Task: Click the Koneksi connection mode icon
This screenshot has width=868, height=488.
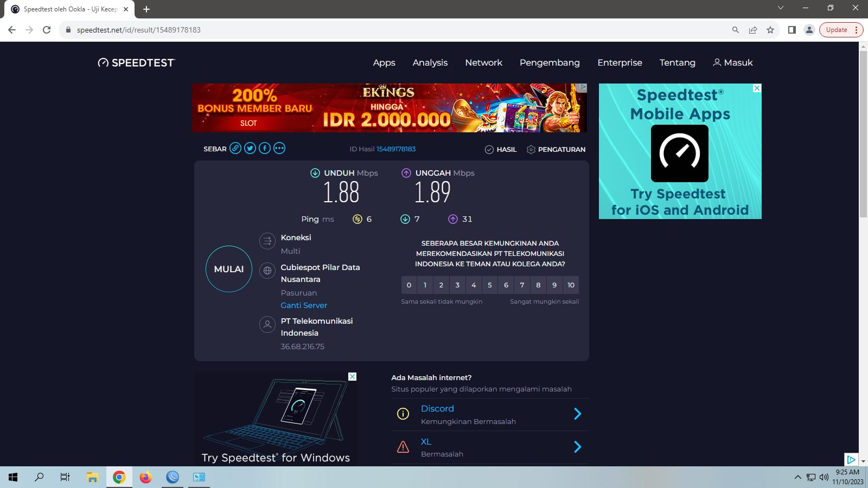Action: (x=267, y=241)
